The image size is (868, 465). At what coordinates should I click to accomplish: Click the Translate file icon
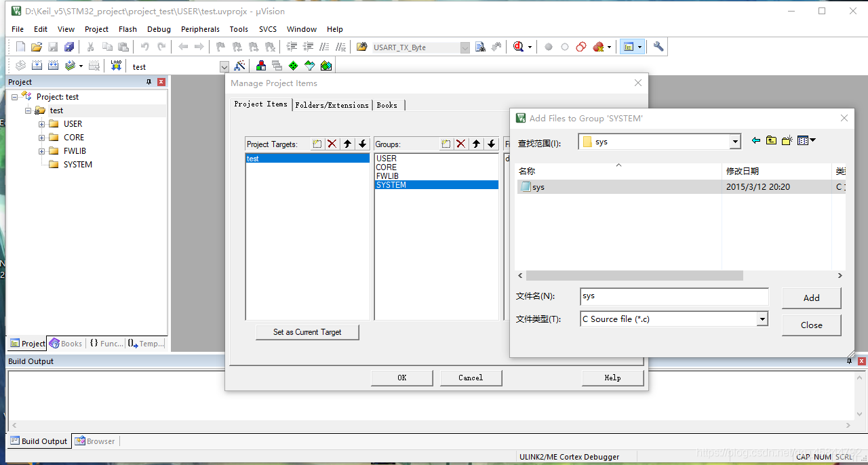(20, 66)
